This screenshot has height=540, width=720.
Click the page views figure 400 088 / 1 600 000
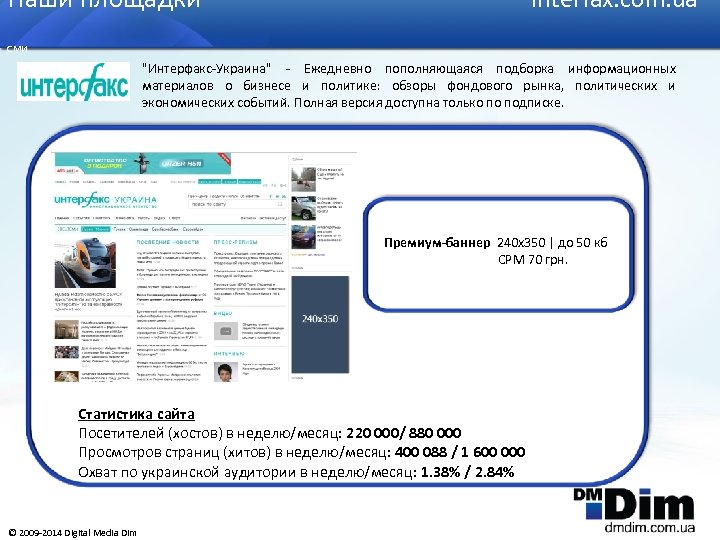click(460, 452)
